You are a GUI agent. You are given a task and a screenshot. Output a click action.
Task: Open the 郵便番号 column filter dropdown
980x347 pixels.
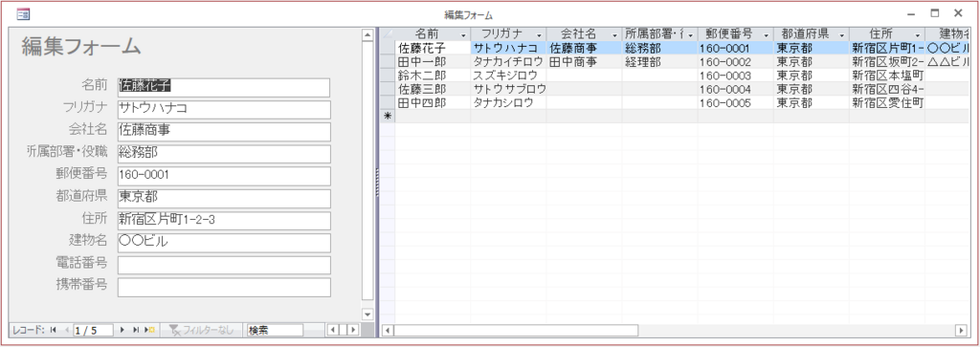click(x=767, y=34)
